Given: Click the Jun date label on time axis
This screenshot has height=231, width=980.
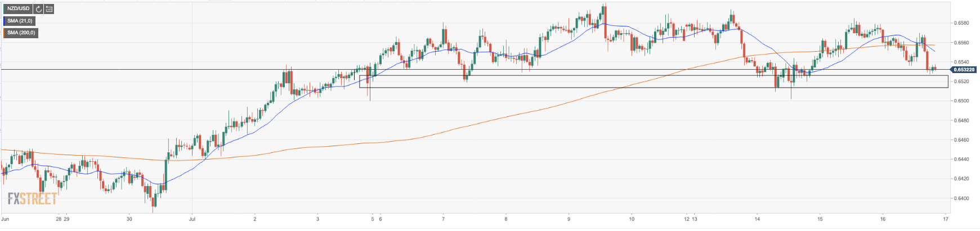Looking at the screenshot, I should pos(5,219).
